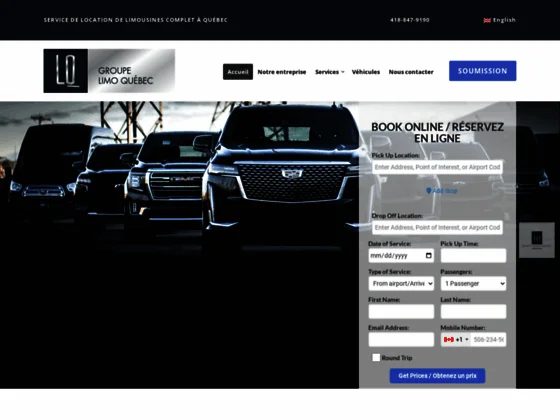Viewport: 560px width, 420px height.
Task: Click the SOUMISSION button
Action: (482, 71)
